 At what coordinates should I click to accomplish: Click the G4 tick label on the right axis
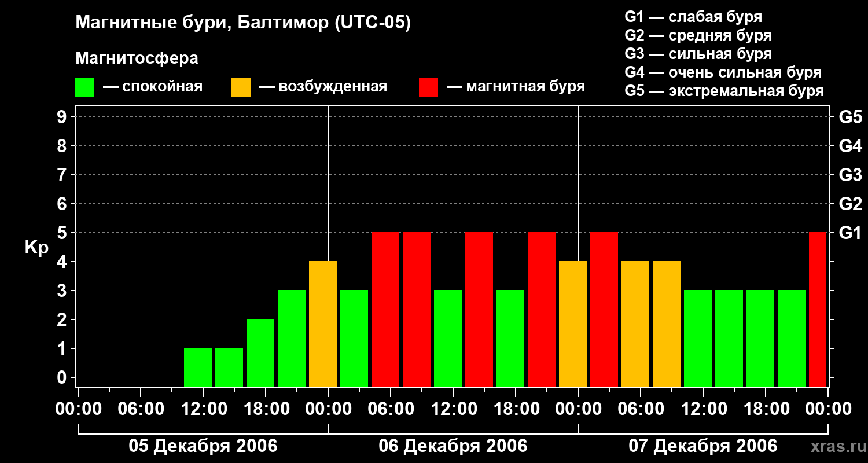click(x=851, y=146)
